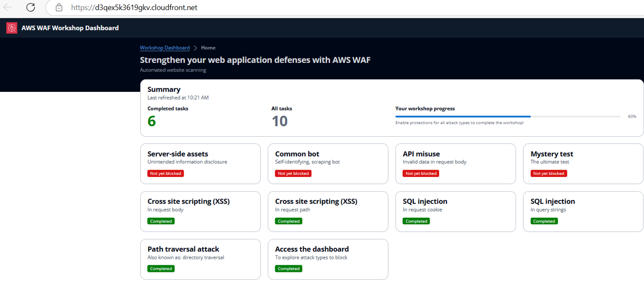Open SQL injection in request cookie card

[455, 211]
